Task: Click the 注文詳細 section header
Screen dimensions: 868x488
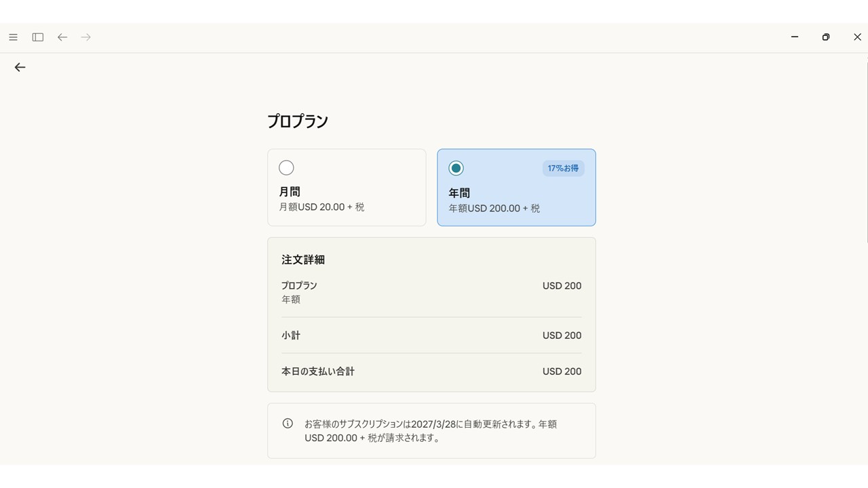Action: pyautogui.click(x=302, y=260)
